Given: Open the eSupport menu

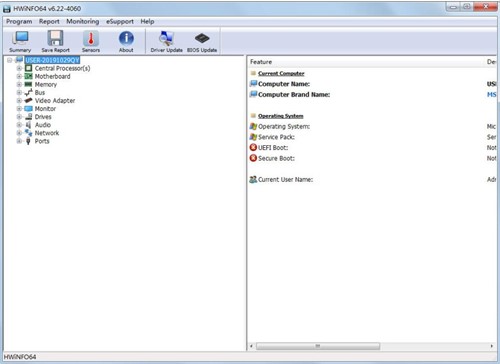Looking at the screenshot, I should pos(120,21).
